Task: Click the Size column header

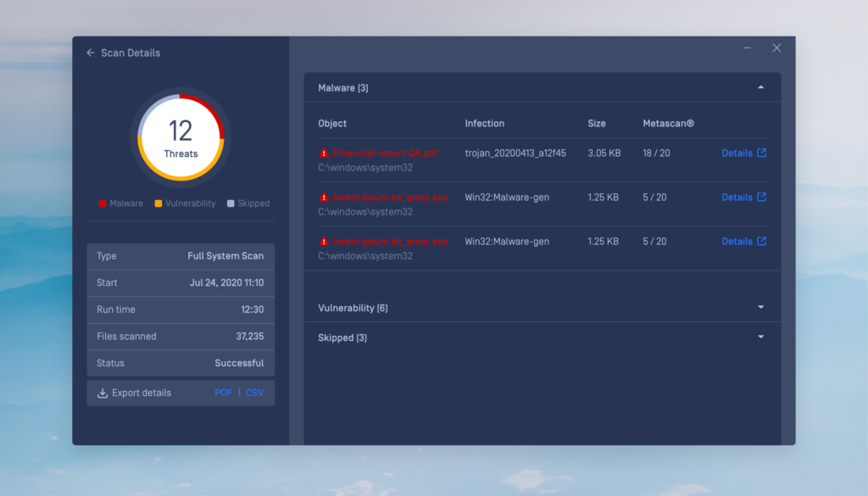Action: [597, 124]
